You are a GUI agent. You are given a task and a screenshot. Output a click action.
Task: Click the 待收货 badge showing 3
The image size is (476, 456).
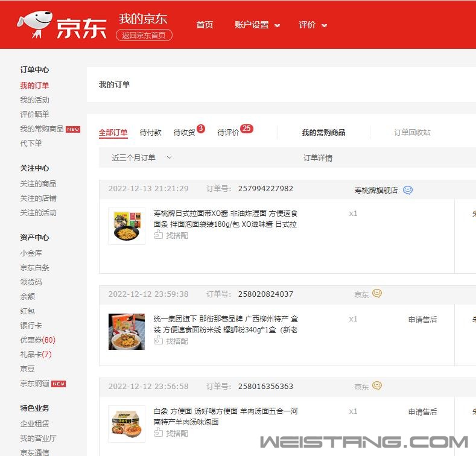point(201,128)
